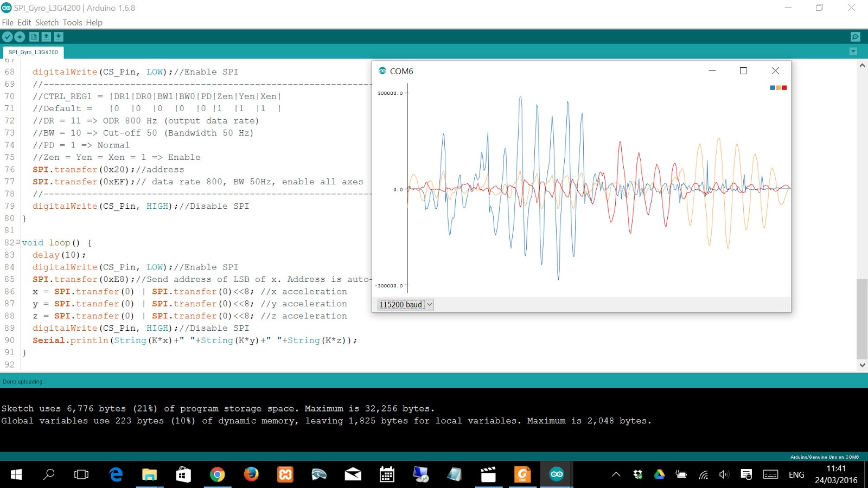Click the editor scrollbar up arrow

[862, 66]
